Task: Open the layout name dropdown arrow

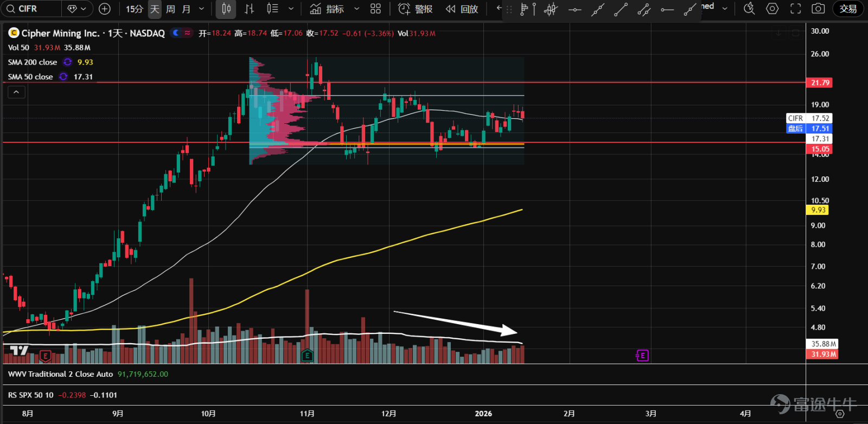Action: click(725, 9)
